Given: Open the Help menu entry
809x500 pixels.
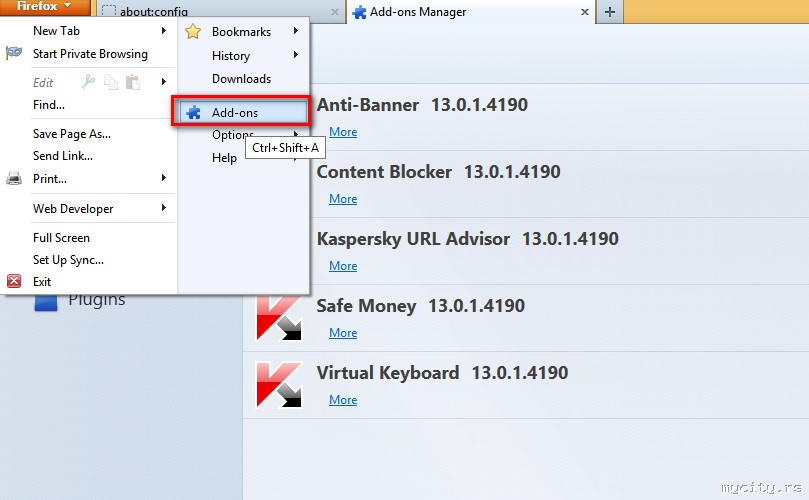Looking at the screenshot, I should pyautogui.click(x=224, y=158).
